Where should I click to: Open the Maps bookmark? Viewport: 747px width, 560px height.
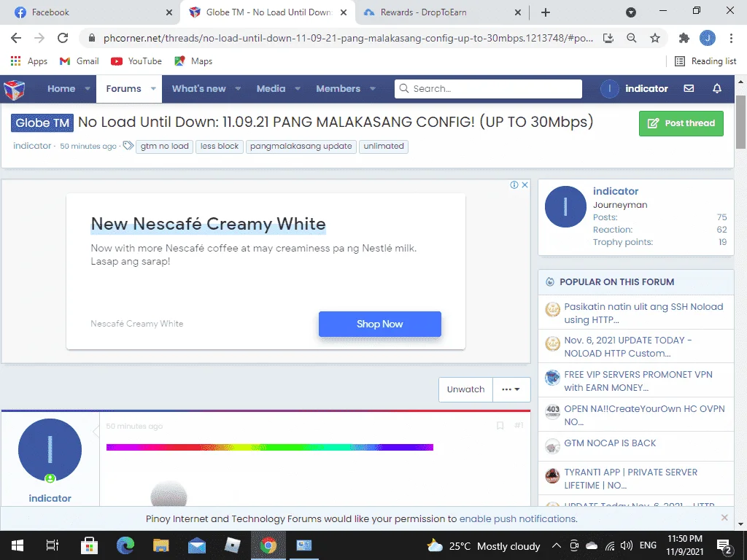[x=193, y=61]
